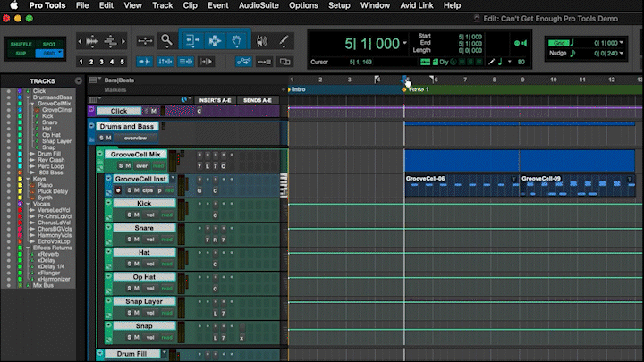This screenshot has height=362, width=644.
Task: Pick the Pencil tool in toolbar
Action: click(283, 40)
